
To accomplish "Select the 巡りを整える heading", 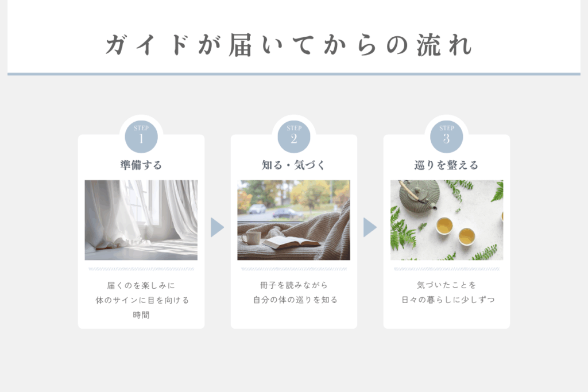I will click(x=446, y=165).
